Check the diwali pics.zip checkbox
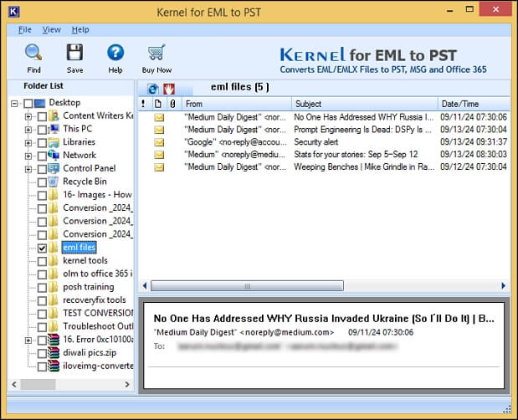Image resolution: width=518 pixels, height=420 pixels. pos(42,354)
